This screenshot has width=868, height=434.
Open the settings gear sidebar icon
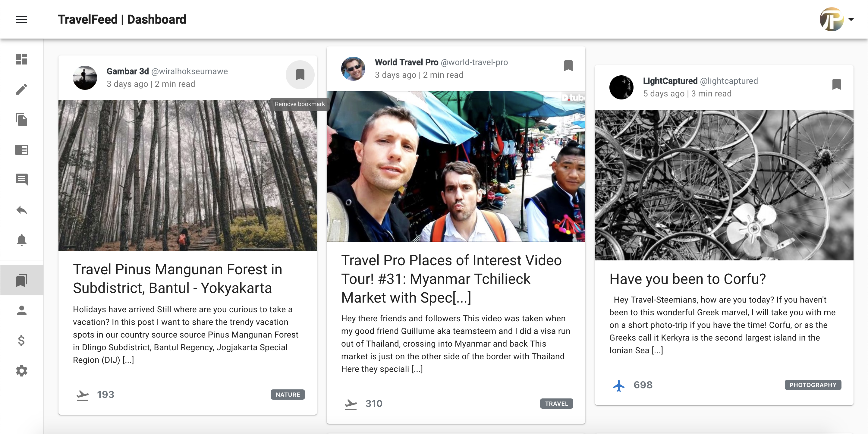pyautogui.click(x=22, y=371)
